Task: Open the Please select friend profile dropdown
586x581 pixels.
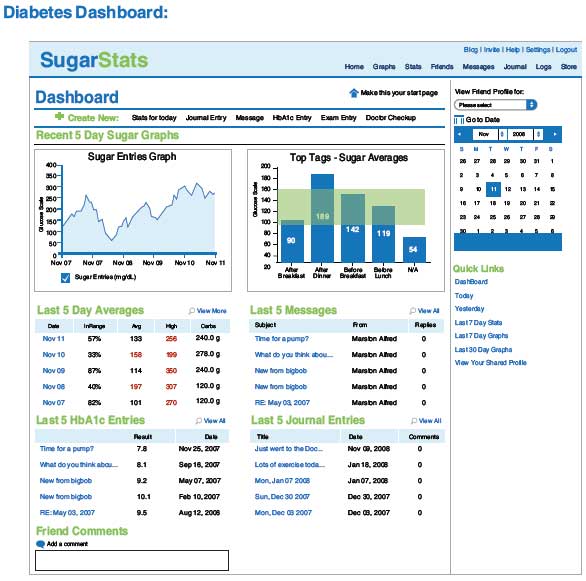Action: pos(496,105)
